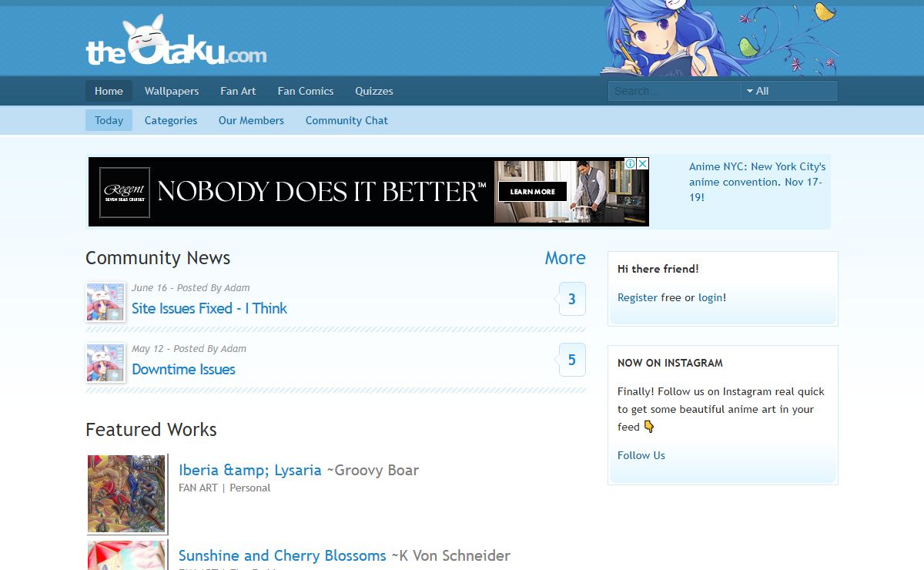This screenshot has height=570, width=924.
Task: Click Adam's avatar beside Downtime Issues
Action: [x=105, y=363]
